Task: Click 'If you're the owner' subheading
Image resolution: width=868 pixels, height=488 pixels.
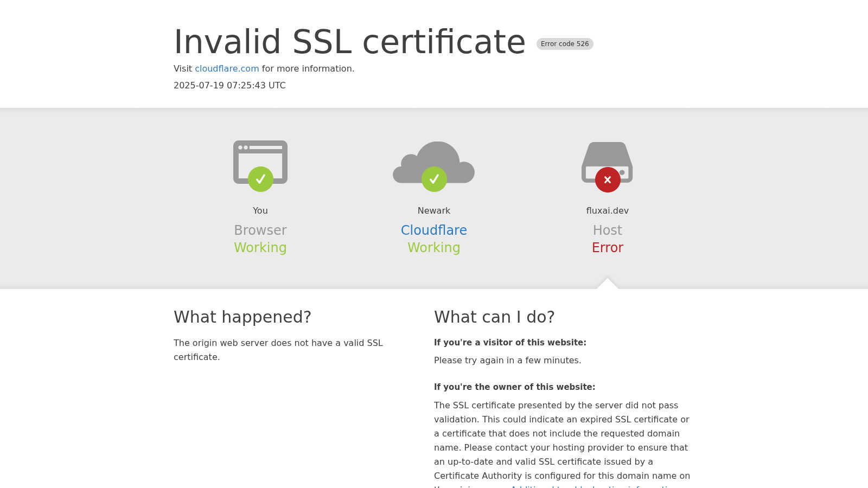Action: point(514,387)
